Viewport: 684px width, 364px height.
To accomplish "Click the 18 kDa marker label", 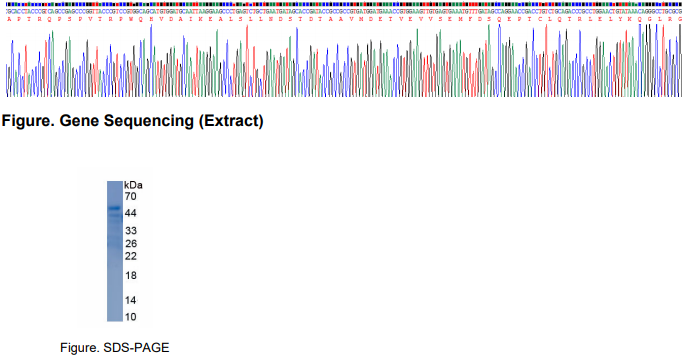I will (131, 275).
